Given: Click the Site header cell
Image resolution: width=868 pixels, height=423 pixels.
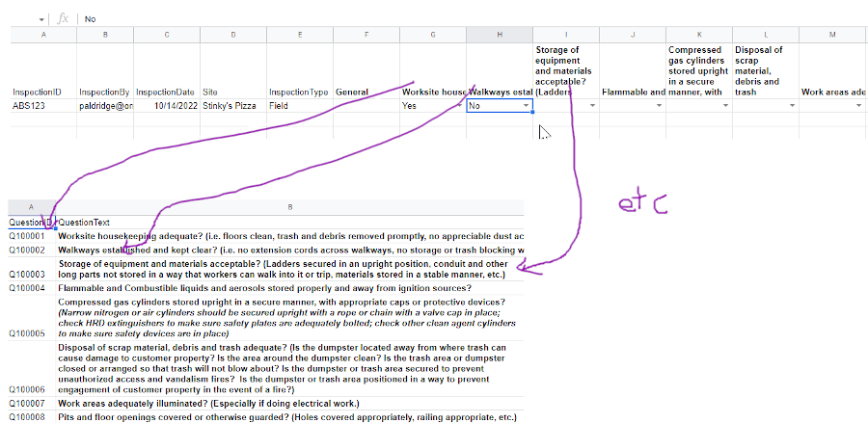Looking at the screenshot, I should point(233,70).
